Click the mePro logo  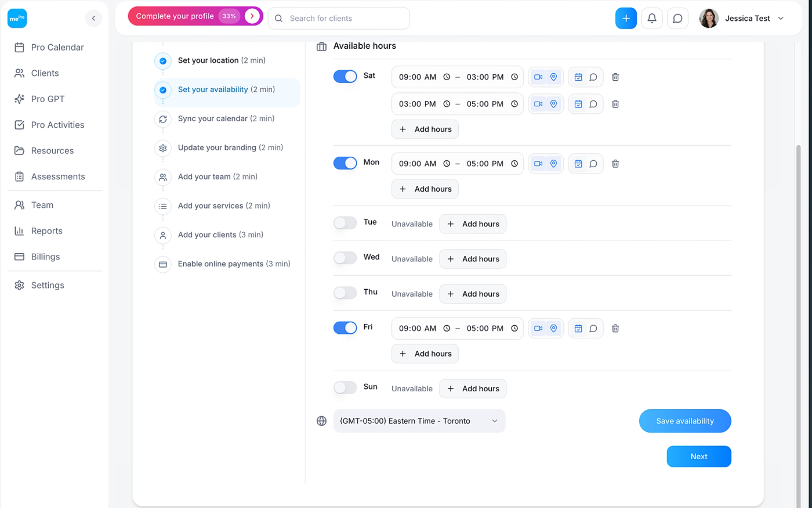(x=17, y=18)
